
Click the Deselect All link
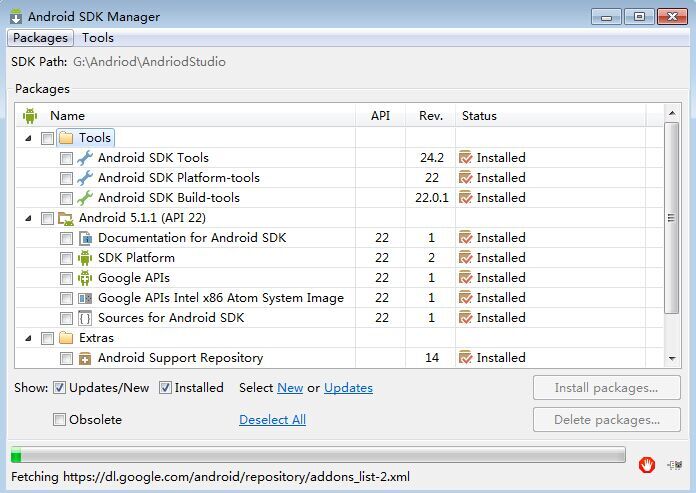click(x=272, y=419)
